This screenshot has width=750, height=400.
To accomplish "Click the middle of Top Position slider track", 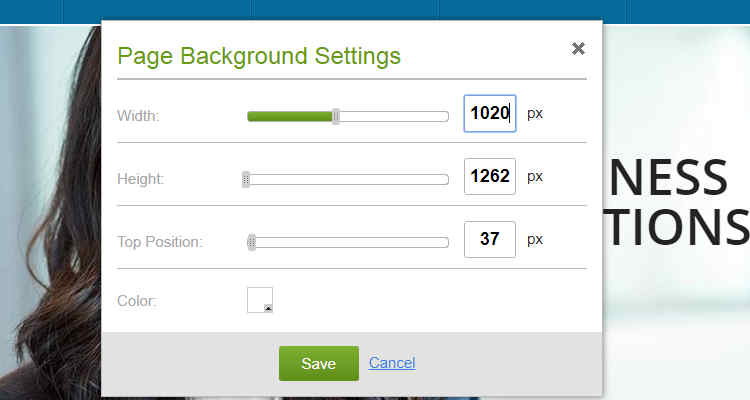I will point(350,242).
